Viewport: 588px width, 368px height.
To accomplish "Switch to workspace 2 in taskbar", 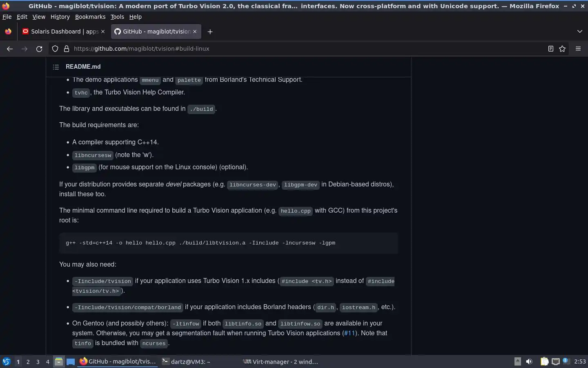I will pyautogui.click(x=28, y=361).
